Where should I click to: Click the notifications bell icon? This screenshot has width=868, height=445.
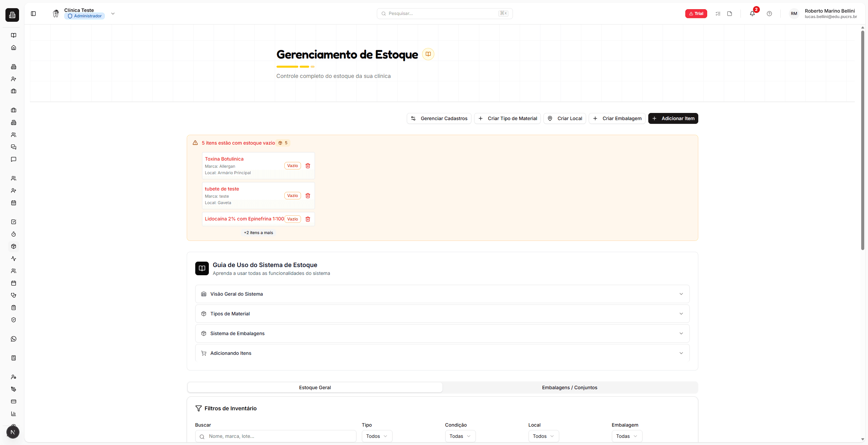pos(752,14)
